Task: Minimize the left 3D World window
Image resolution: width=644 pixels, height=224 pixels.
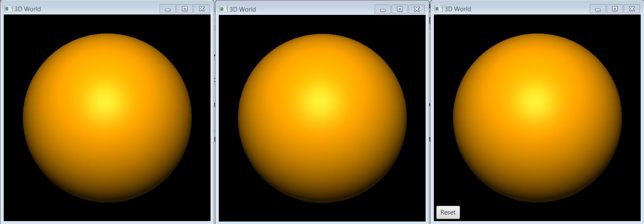Action: [x=168, y=9]
